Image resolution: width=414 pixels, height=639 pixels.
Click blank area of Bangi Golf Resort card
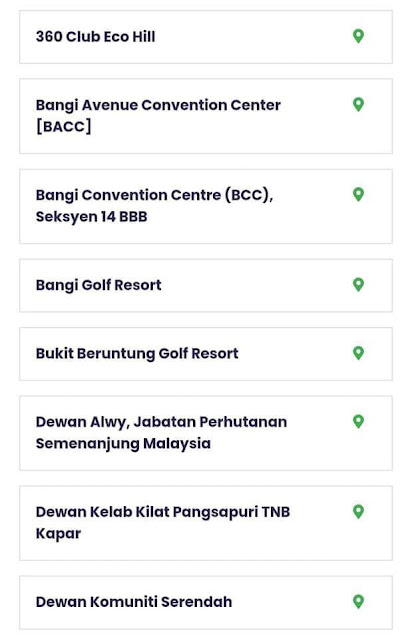click(x=257, y=285)
